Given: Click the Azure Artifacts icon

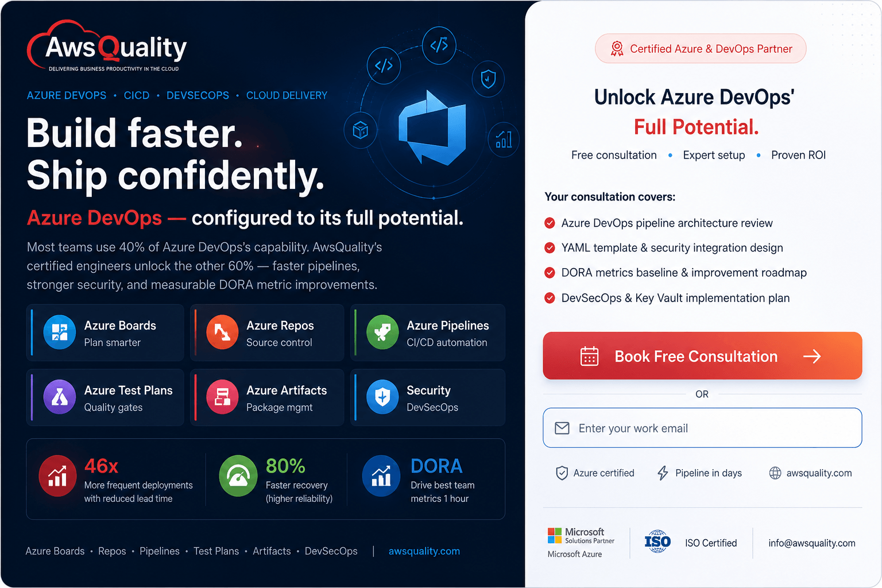Looking at the screenshot, I should (x=222, y=397).
